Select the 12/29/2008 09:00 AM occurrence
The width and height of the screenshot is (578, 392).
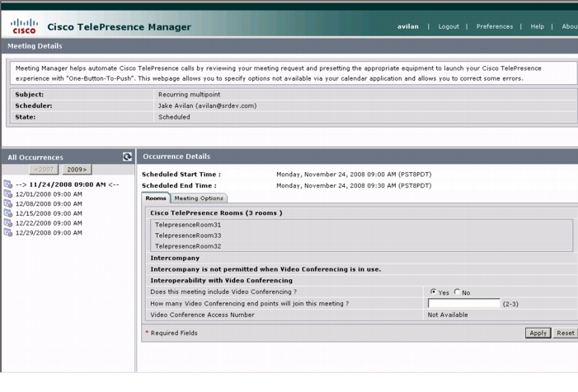click(x=49, y=232)
